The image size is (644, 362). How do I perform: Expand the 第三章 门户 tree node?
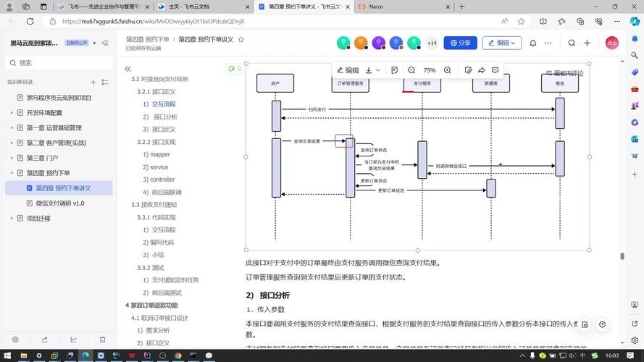click(x=12, y=158)
